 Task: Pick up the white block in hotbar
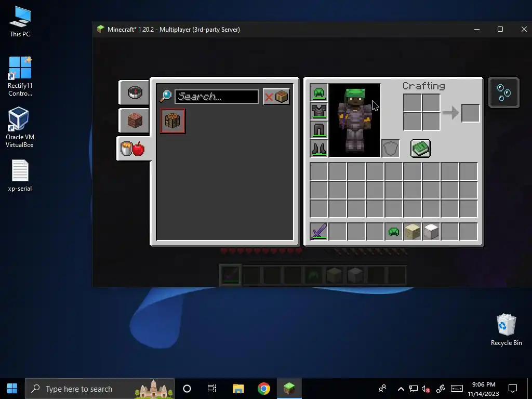[x=431, y=232]
